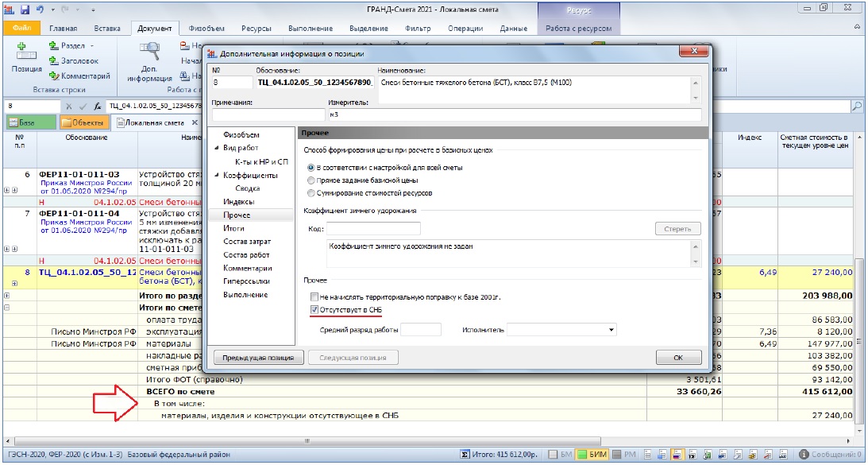The width and height of the screenshot is (868, 465).
Task: Open the База tab
Action: click(x=30, y=122)
